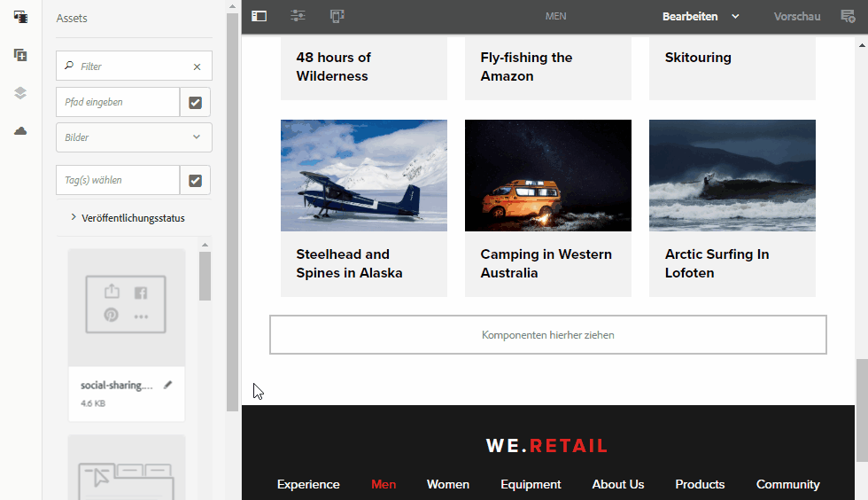The image size is (868, 500).
Task: Edit the social-sharing asset with pencil icon
Action: (x=167, y=385)
